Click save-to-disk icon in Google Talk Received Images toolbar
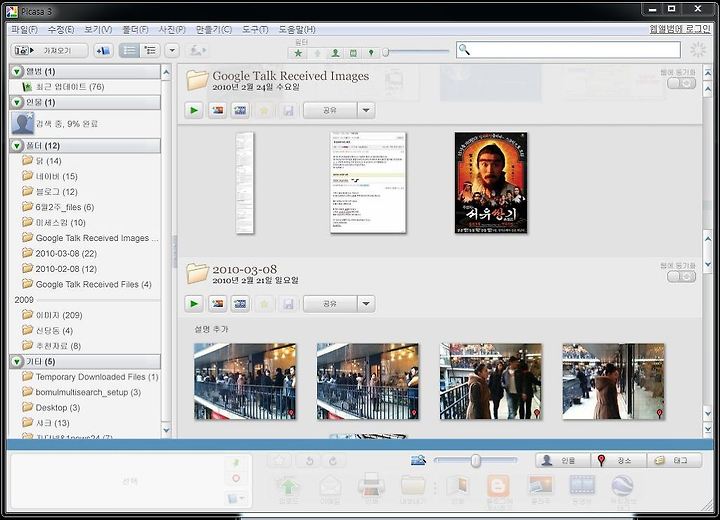 click(x=288, y=110)
